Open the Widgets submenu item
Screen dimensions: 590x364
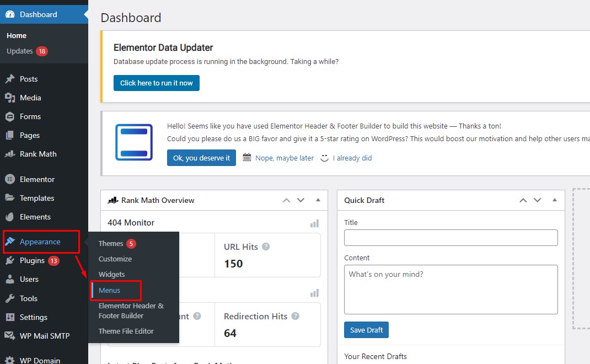112,275
